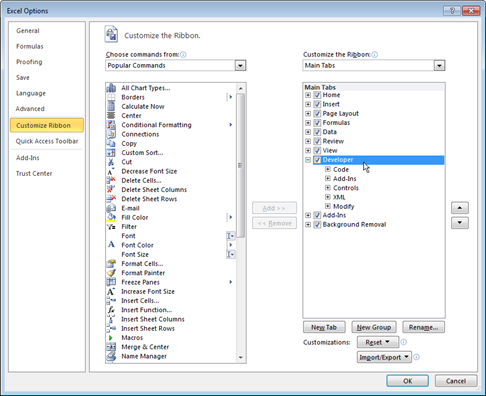Select the Modify group in the tree

click(343, 206)
